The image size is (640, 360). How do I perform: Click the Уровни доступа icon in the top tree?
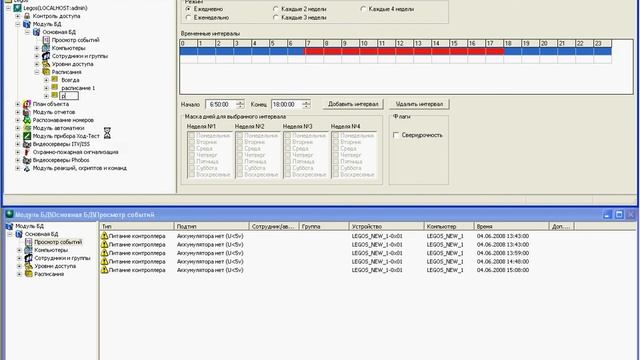[46, 64]
